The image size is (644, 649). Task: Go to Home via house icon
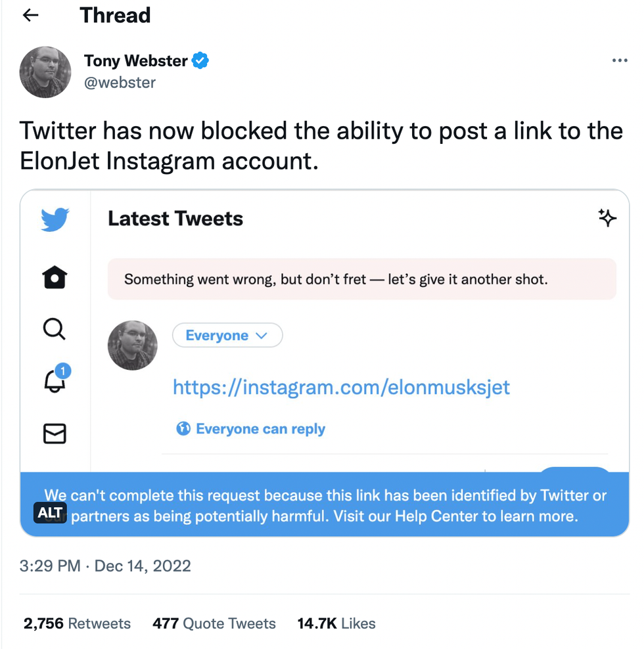pyautogui.click(x=55, y=278)
